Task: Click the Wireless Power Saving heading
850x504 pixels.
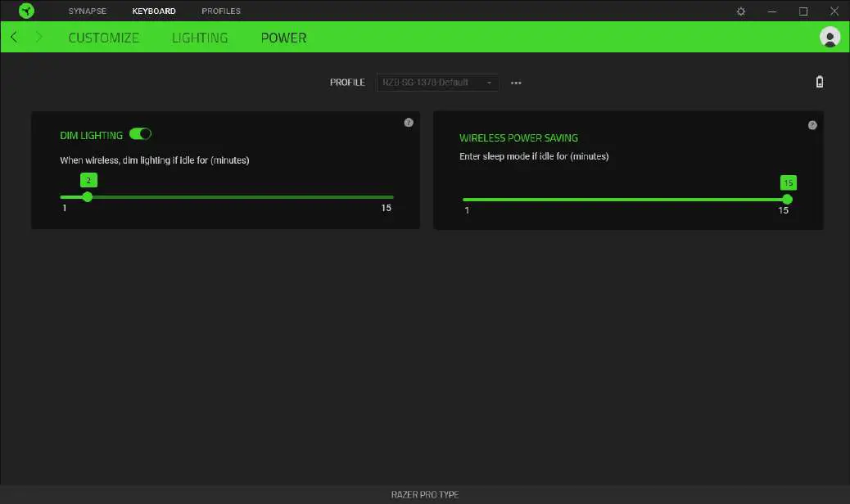Action: click(x=519, y=138)
